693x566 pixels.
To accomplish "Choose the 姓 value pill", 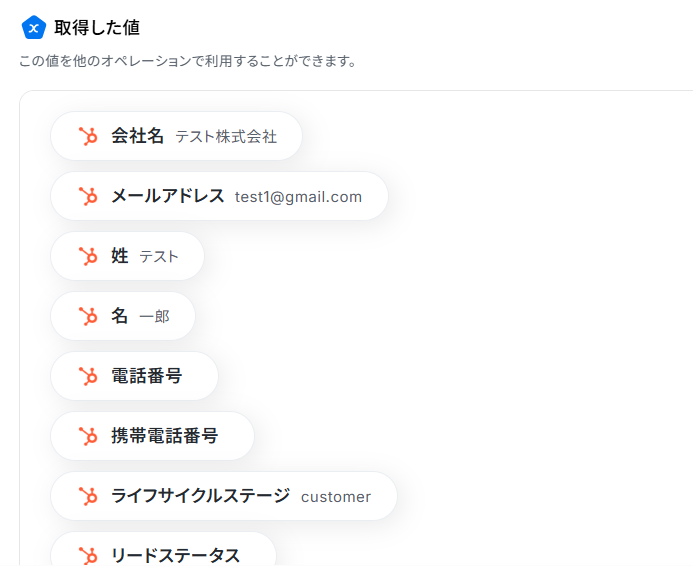I will pyautogui.click(x=127, y=256).
